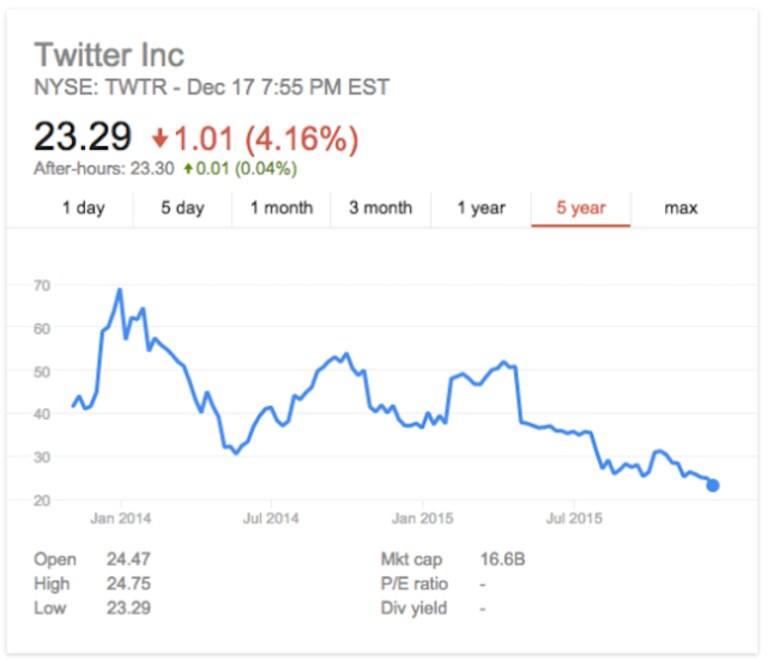Show the 1 year chart
Image resolution: width=767 pixels, height=660 pixels.
pos(481,208)
